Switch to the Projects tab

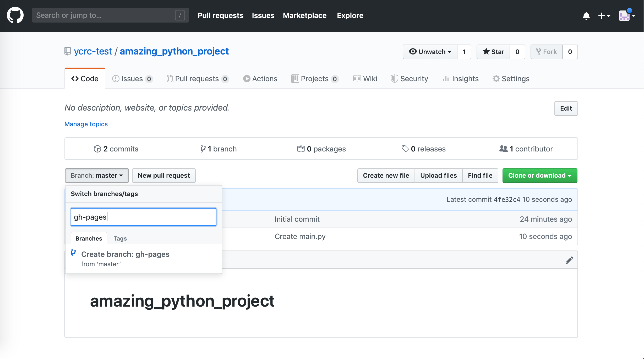(x=315, y=79)
